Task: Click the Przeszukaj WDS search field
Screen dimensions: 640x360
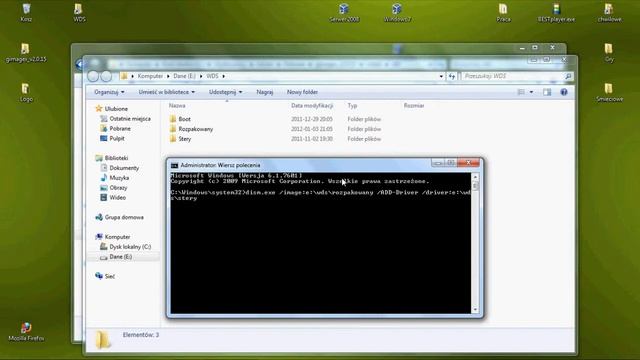Action: pyautogui.click(x=512, y=76)
